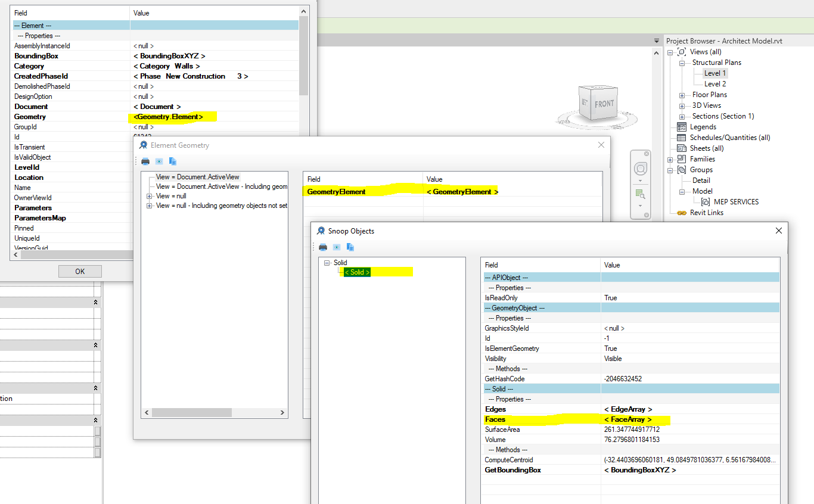Click the Copy icon in Snoop Objects toolbar
The height and width of the screenshot is (504, 814).
click(352, 247)
